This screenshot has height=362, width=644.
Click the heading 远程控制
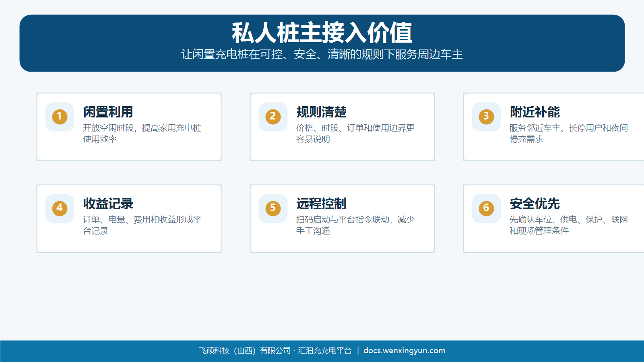point(321,204)
